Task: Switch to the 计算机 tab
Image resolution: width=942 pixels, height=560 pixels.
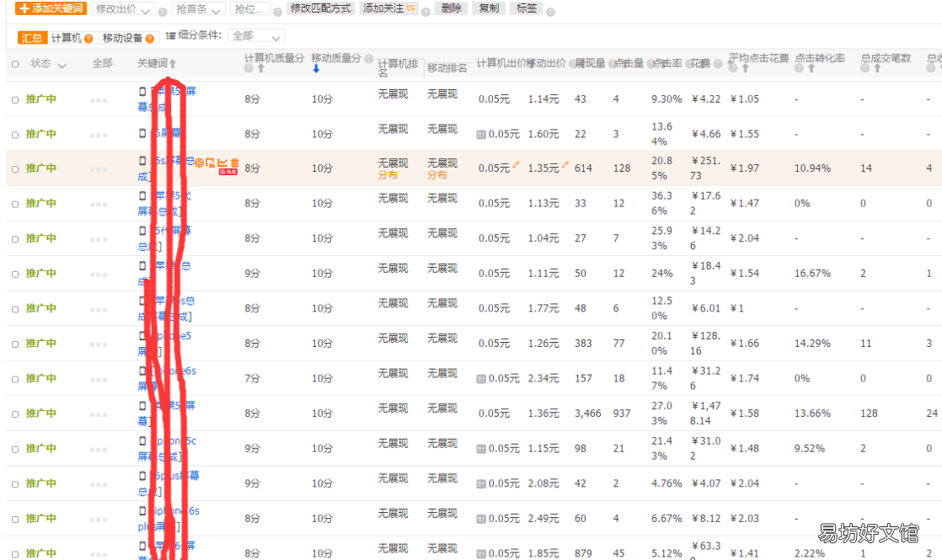Action: click(x=66, y=38)
